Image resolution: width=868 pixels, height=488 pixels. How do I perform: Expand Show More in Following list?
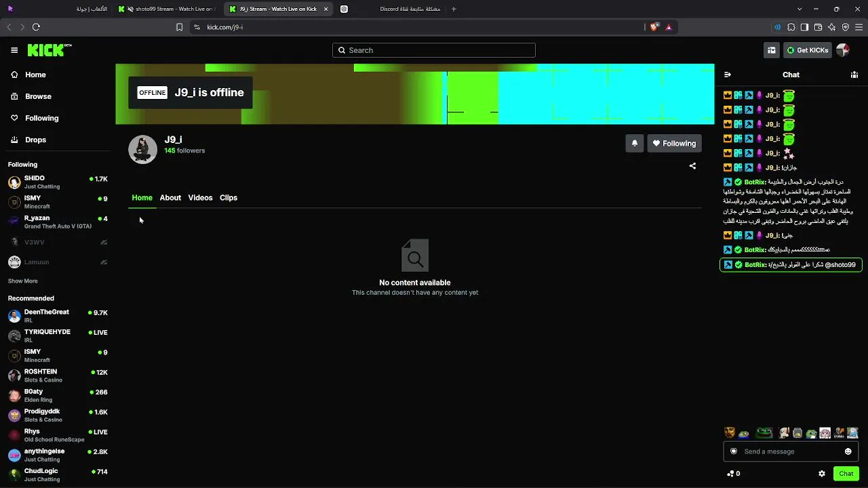click(23, 281)
